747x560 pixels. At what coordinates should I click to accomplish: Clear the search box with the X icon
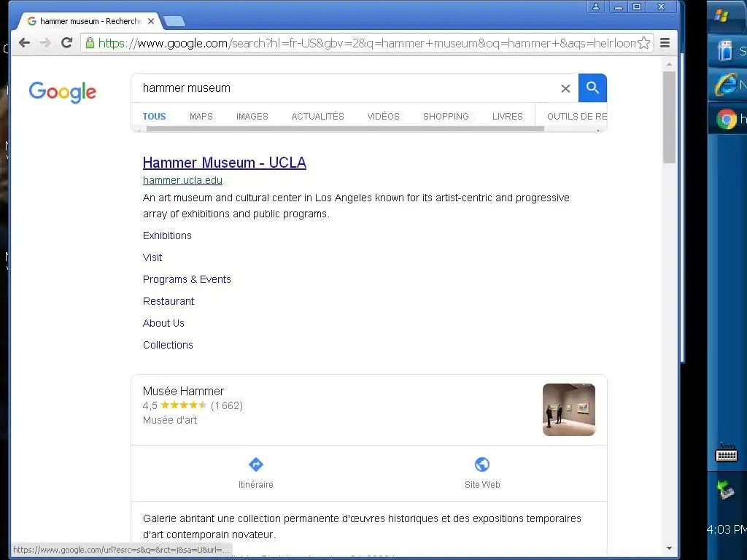565,88
